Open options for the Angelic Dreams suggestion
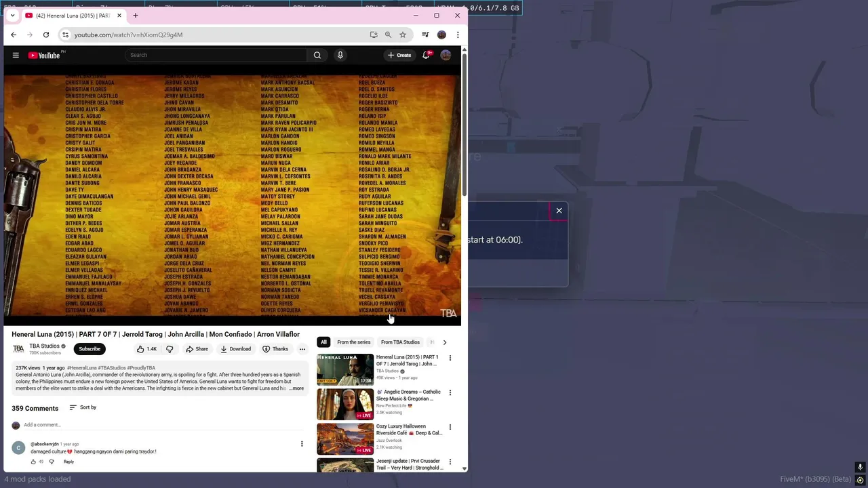The image size is (868, 488). tap(450, 392)
